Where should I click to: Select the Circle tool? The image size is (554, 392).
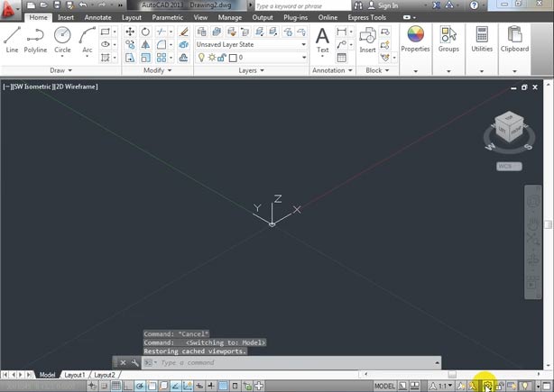[62, 38]
